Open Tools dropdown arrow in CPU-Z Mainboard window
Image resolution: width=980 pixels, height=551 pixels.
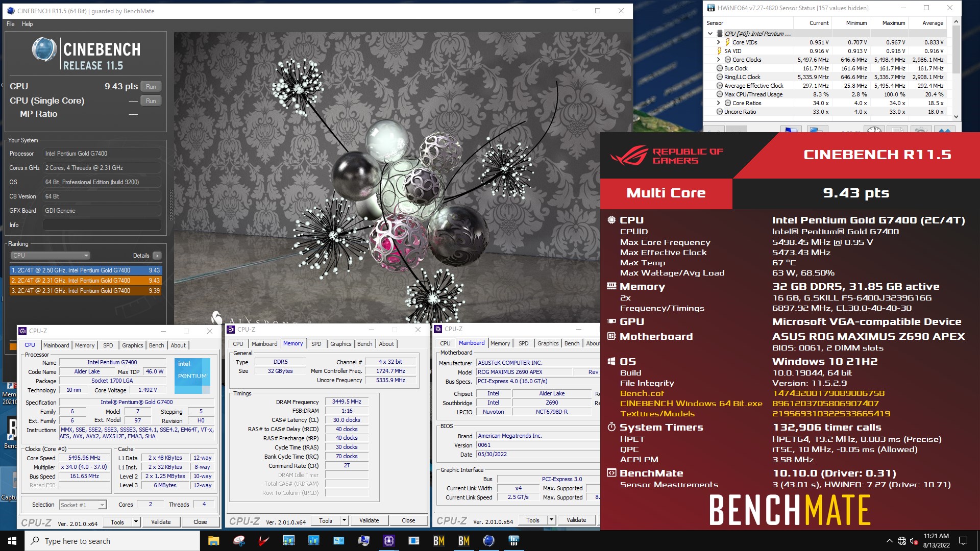click(551, 520)
